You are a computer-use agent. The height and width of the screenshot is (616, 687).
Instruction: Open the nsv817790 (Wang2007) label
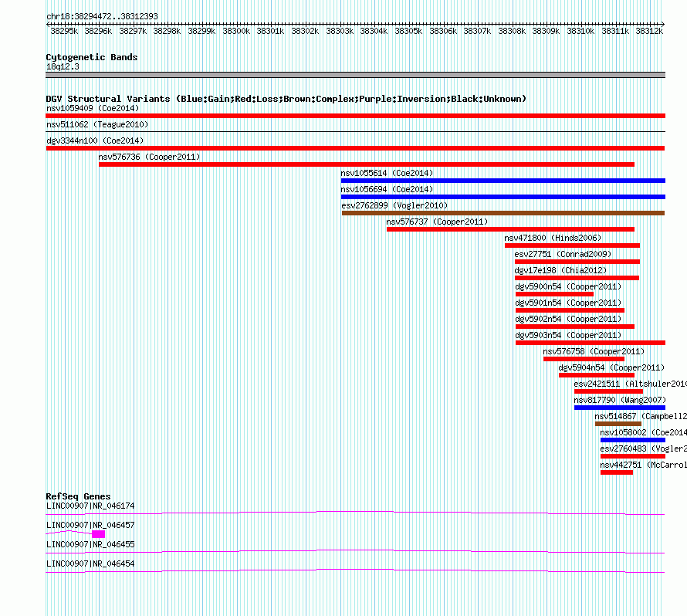(620, 400)
